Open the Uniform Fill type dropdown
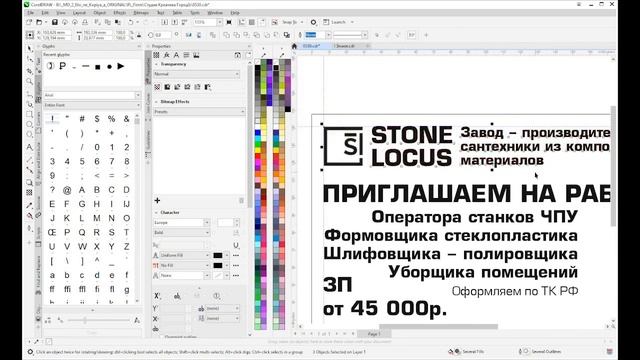This screenshot has height=360, width=640. pyautogui.click(x=184, y=255)
